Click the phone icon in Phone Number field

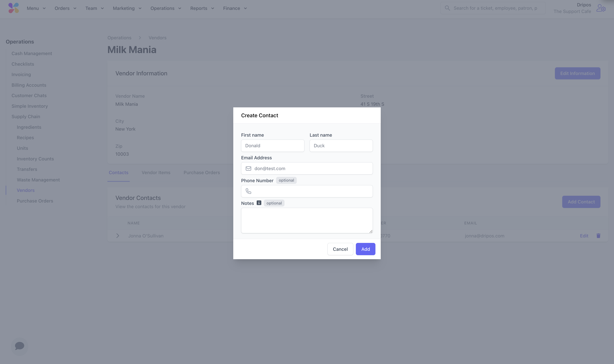tap(248, 191)
